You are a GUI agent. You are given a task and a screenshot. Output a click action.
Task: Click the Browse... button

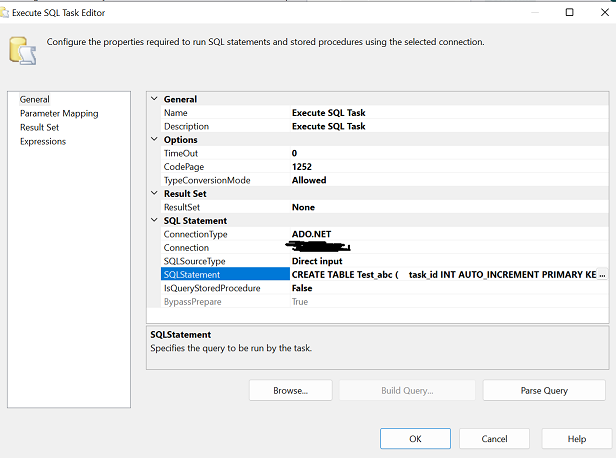(x=290, y=390)
